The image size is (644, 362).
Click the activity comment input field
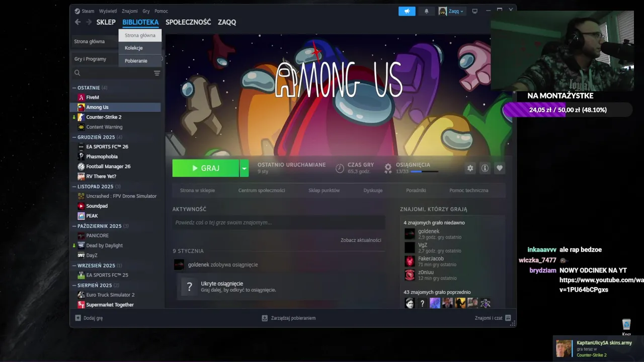(279, 222)
